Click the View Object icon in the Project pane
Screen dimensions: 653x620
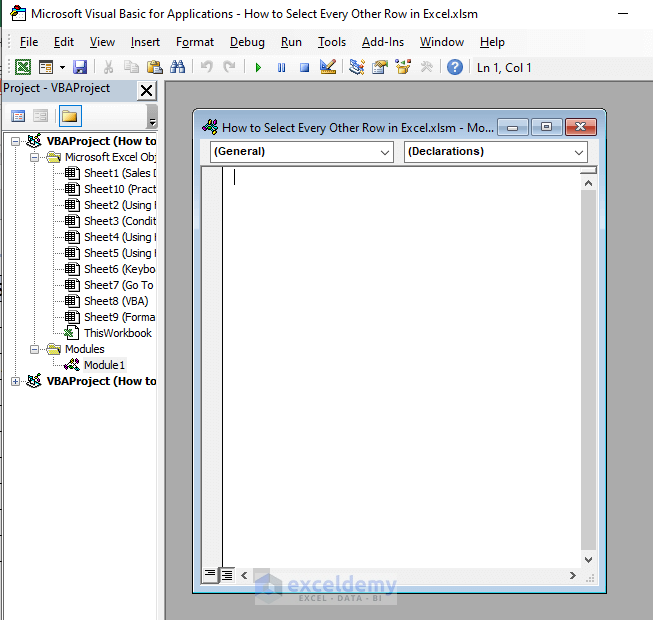coord(40,116)
